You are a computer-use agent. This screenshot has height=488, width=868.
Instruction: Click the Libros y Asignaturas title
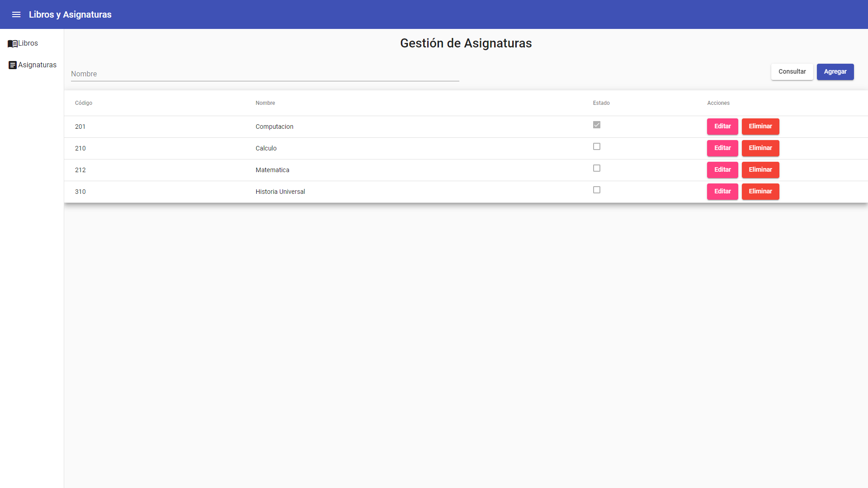click(70, 14)
